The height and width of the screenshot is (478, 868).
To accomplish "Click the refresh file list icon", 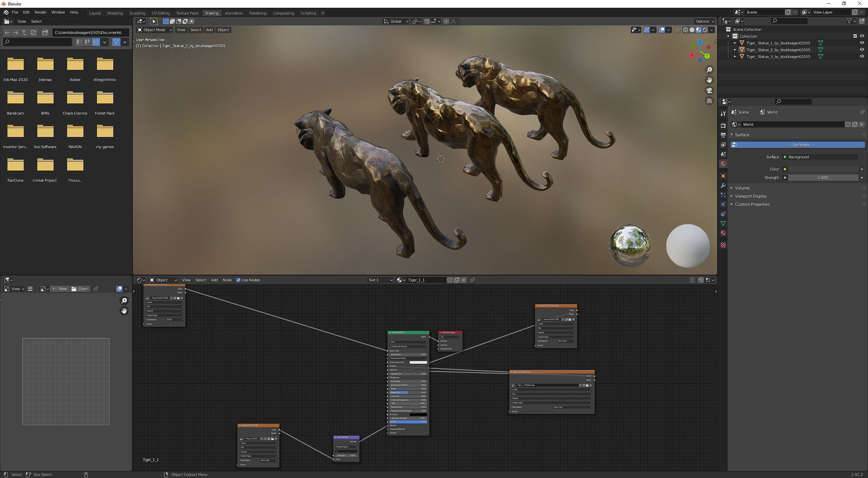I will (x=33, y=33).
